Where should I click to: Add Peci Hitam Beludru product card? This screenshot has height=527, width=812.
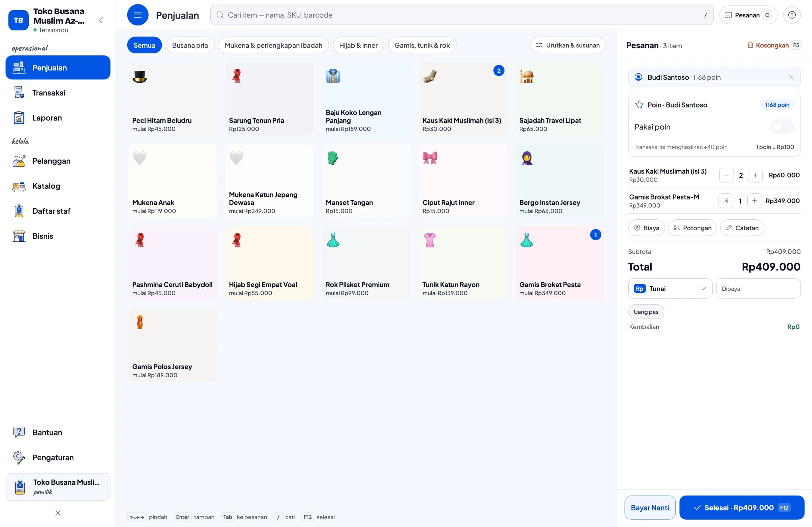(173, 99)
